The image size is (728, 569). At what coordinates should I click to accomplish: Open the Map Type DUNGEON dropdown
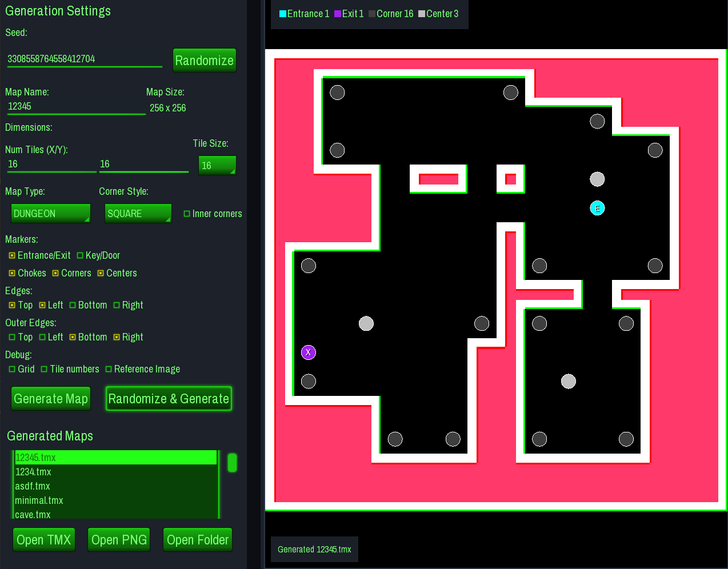click(51, 213)
